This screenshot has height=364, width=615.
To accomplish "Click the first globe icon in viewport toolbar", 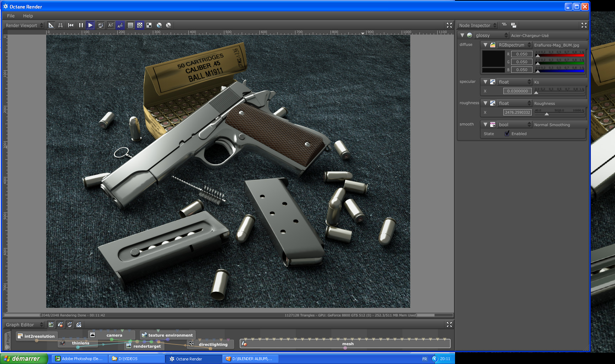I will (x=159, y=25).
